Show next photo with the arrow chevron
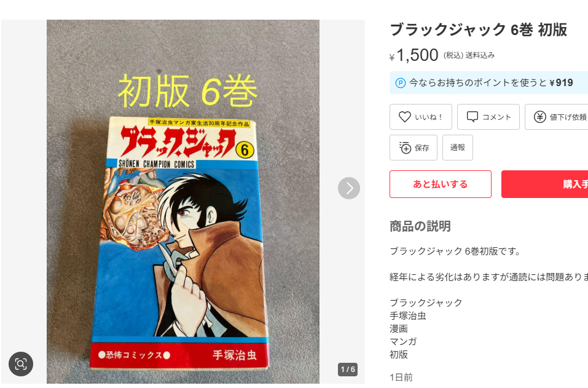The width and height of the screenshot is (588, 388). pos(349,188)
